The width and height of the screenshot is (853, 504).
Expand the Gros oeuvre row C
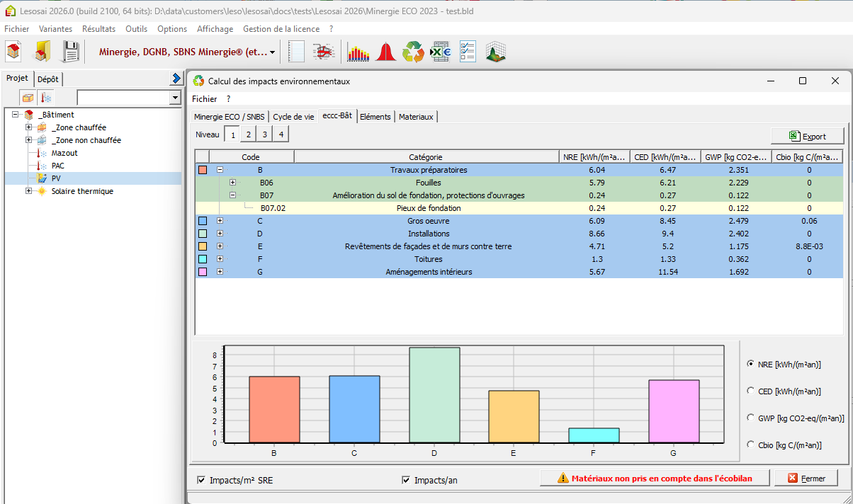point(220,221)
